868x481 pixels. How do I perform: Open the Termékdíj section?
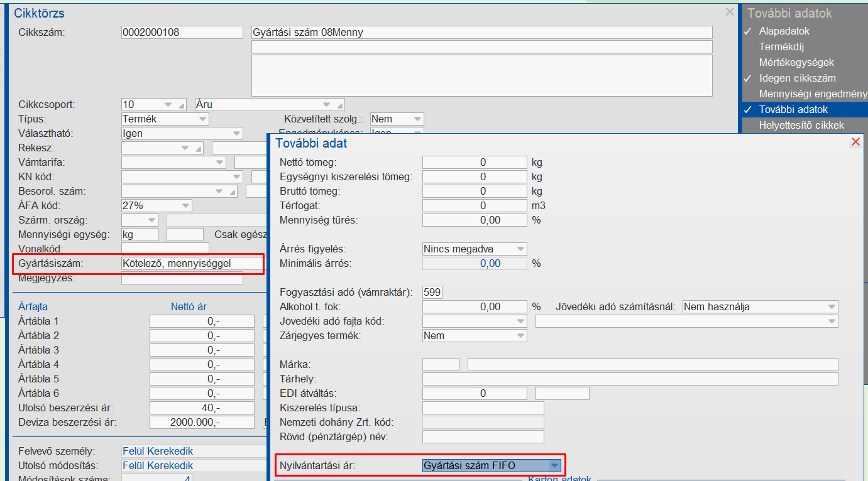click(x=781, y=47)
